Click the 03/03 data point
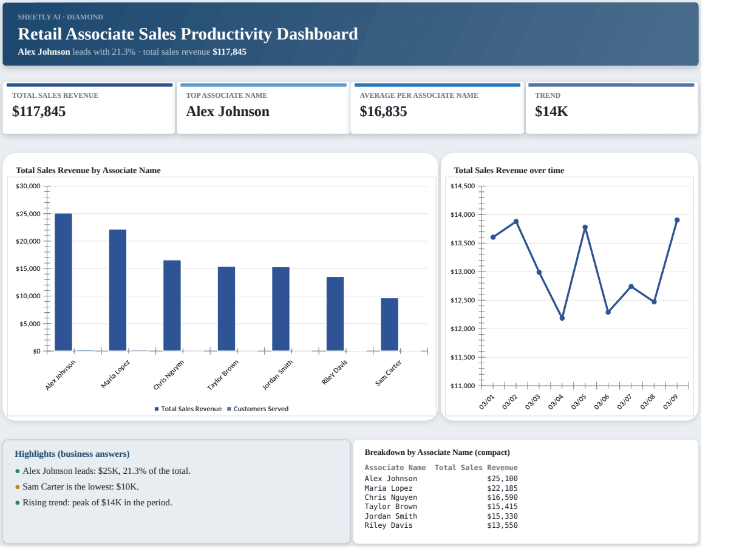Image resolution: width=745 pixels, height=560 pixels. point(539,272)
